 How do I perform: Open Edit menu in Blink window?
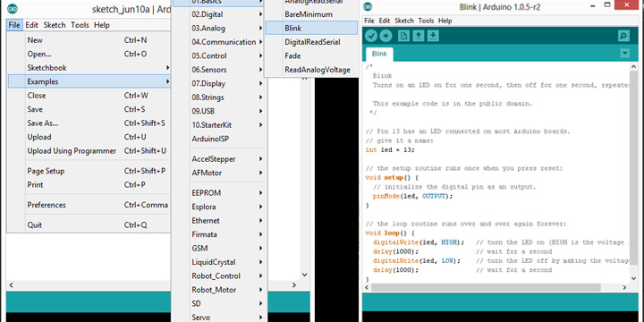(385, 21)
